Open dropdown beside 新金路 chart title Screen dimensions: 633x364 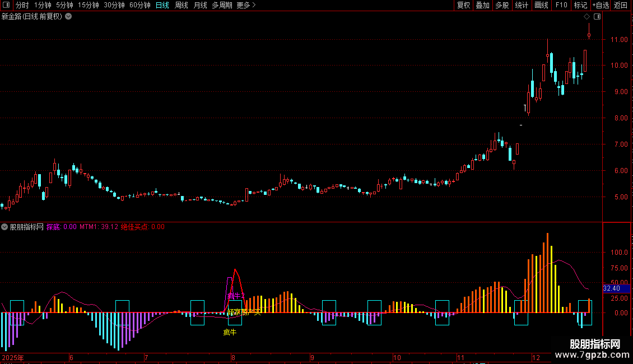click(x=69, y=17)
